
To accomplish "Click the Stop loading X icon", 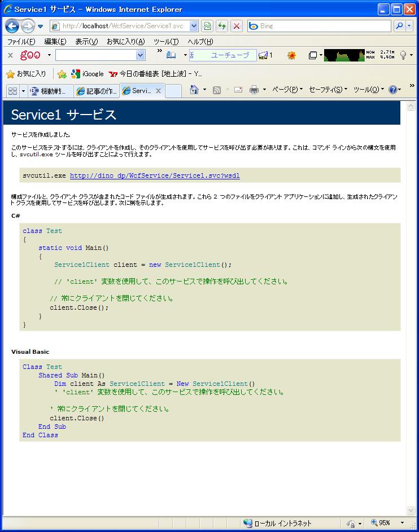I will click(x=237, y=26).
